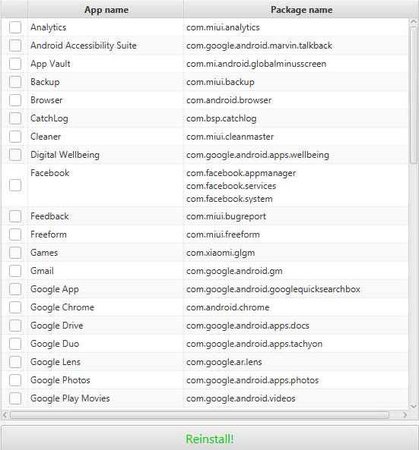Click the com.xiaomi.glgm package name
Viewport: 419px width, 450px height.
221,253
